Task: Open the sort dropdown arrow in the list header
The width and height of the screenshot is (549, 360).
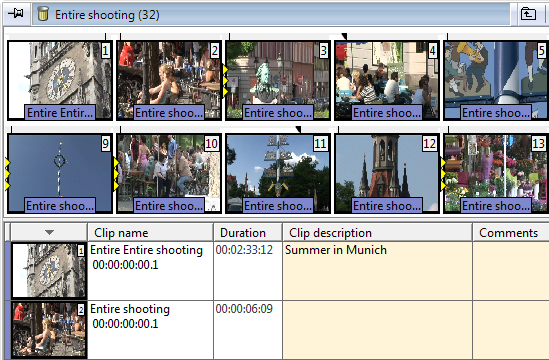Action: coord(49,233)
